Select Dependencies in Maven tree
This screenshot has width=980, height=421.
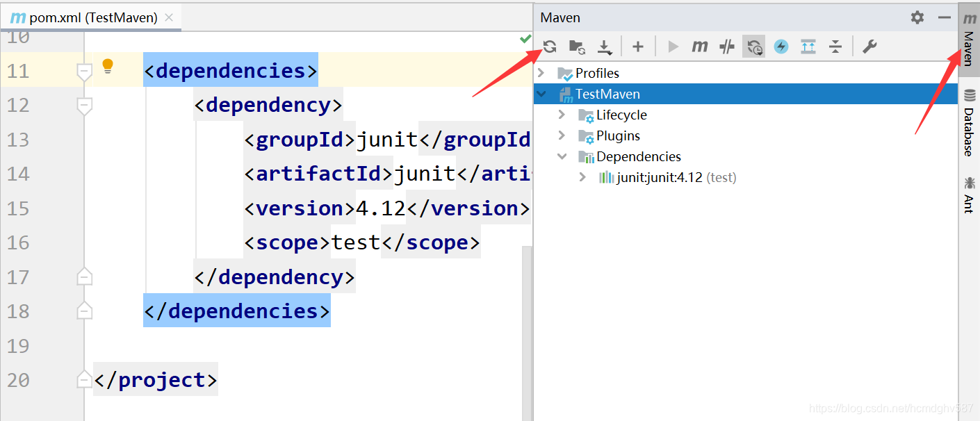coord(639,156)
